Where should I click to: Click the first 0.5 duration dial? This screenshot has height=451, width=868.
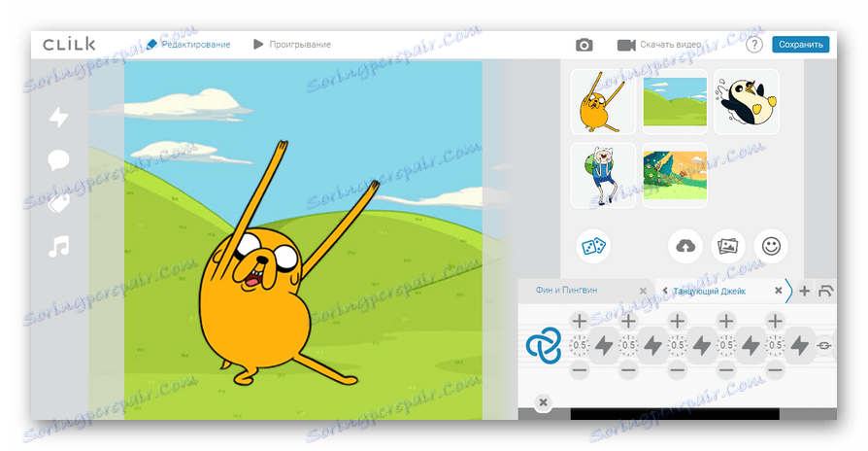point(579,345)
